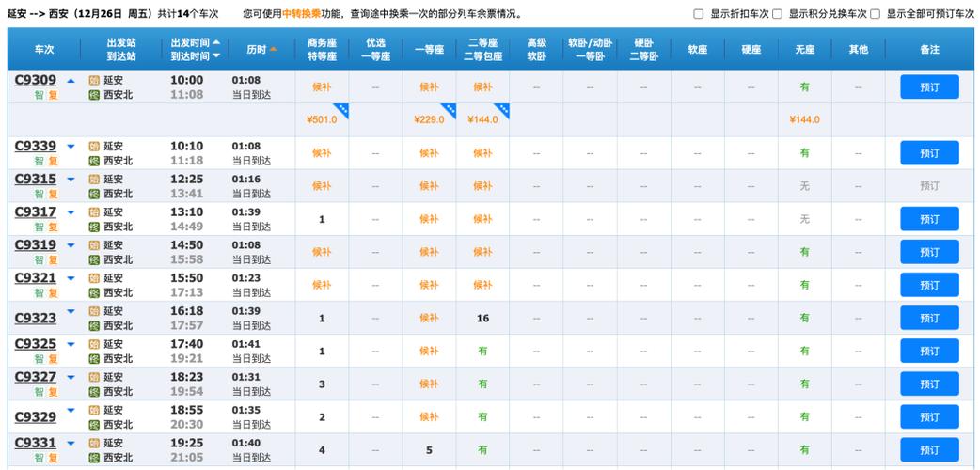Click 预订 for train C9339
This screenshot has width=980, height=470.
[x=929, y=153]
